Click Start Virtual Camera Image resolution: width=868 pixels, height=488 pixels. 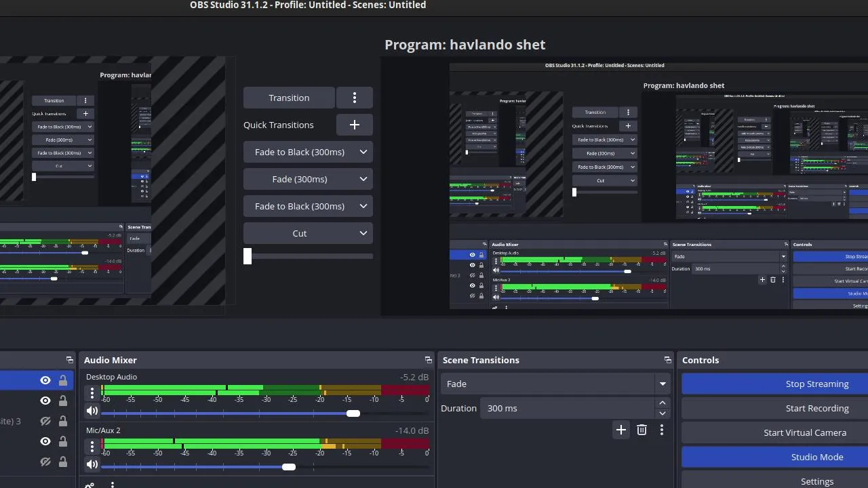[x=774, y=432]
